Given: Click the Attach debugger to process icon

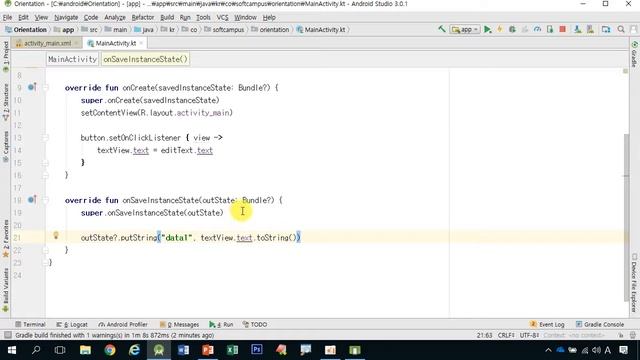Looking at the screenshot, I should (x=550, y=29).
